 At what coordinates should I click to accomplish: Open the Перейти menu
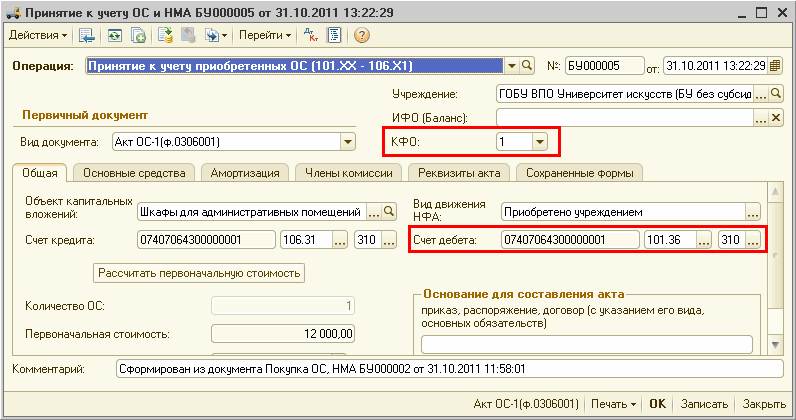click(x=265, y=35)
